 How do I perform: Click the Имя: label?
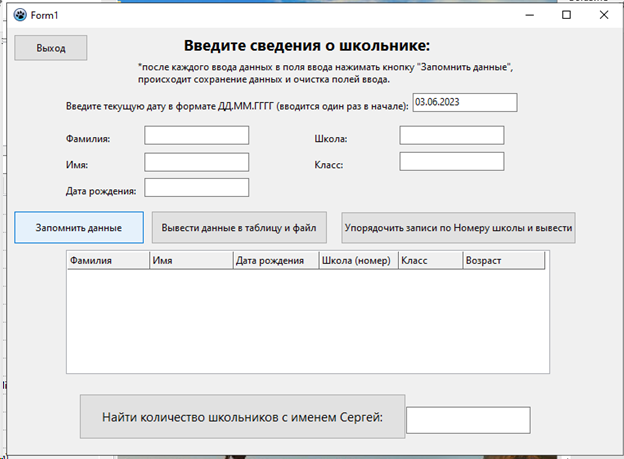click(x=77, y=165)
